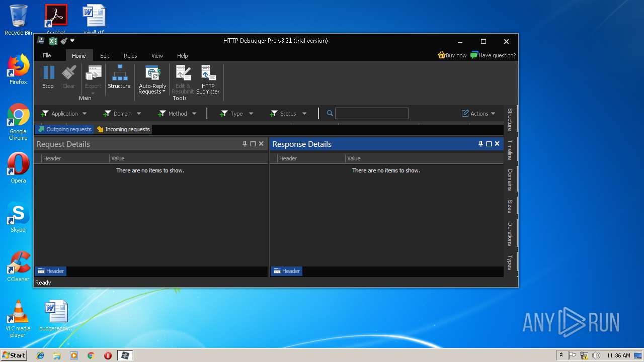Click the taskbar volume speaker icon
Screen dimensions: 644x362
click(596, 355)
